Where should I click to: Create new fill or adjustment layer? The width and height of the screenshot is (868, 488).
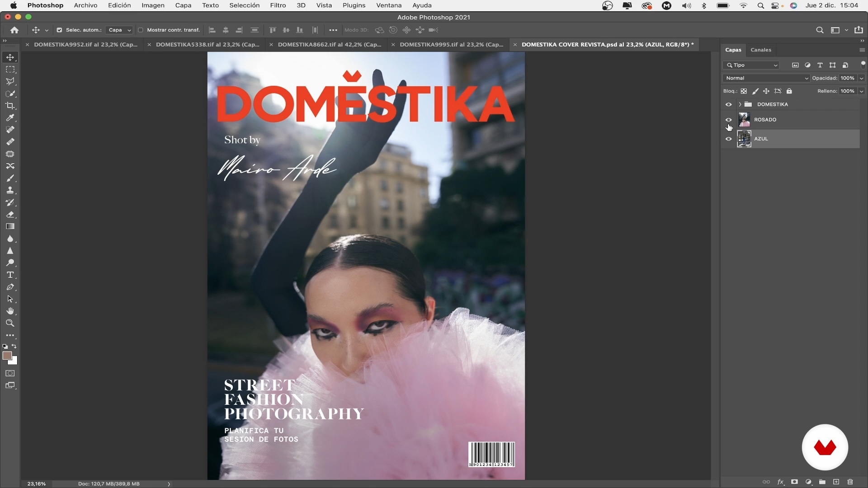(x=809, y=482)
